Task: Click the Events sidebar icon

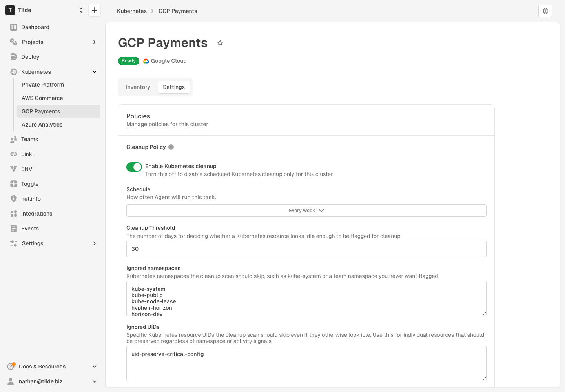Action: point(14,229)
